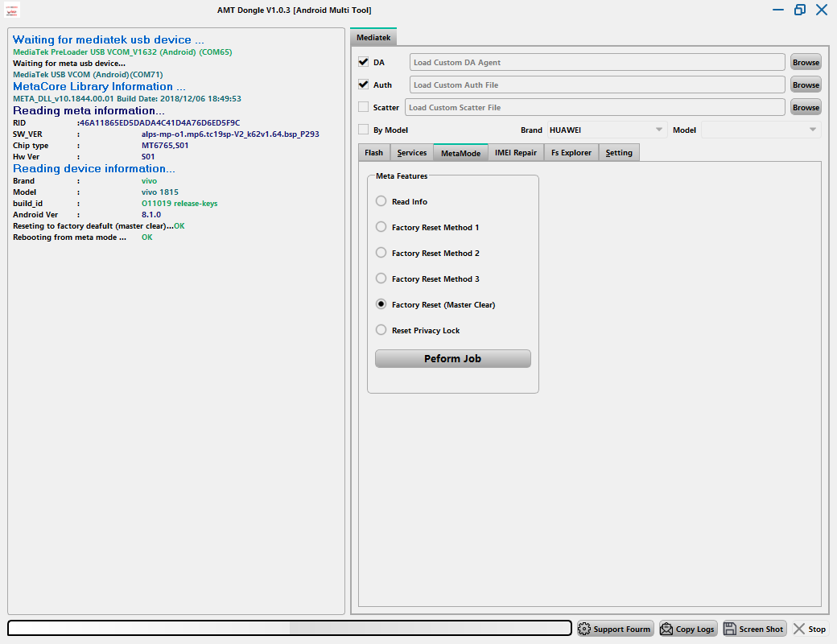
Task: Go to the Flash tab
Action: [x=373, y=153]
